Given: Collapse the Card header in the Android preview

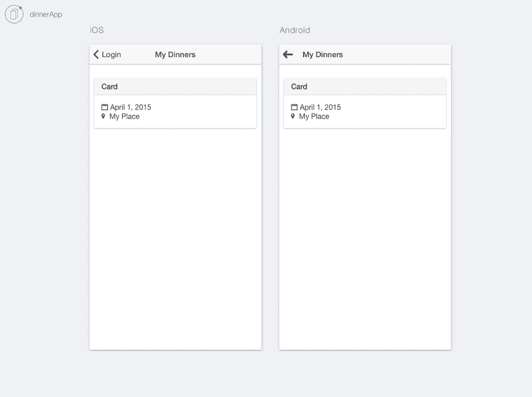Looking at the screenshot, I should pyautogui.click(x=299, y=86).
